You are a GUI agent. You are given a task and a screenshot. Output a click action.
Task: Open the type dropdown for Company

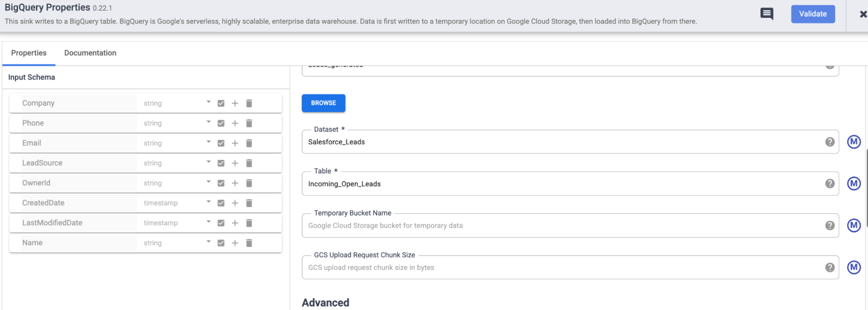pyautogui.click(x=208, y=102)
